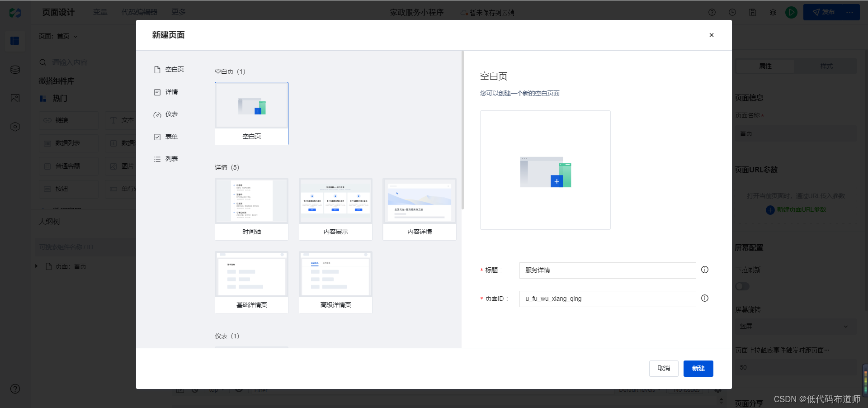Open the data source sidebar icon
Screen dimensions: 868x408
pos(15,70)
